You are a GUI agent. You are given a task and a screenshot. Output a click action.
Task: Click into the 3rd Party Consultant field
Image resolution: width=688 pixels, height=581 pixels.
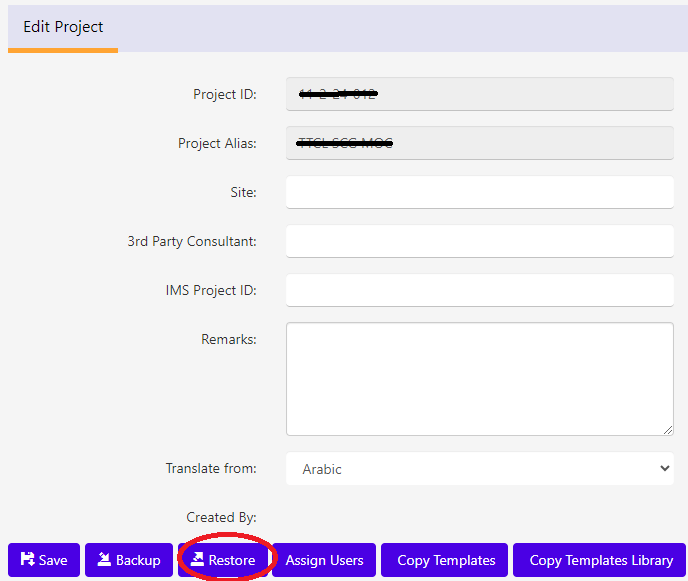pyautogui.click(x=479, y=241)
